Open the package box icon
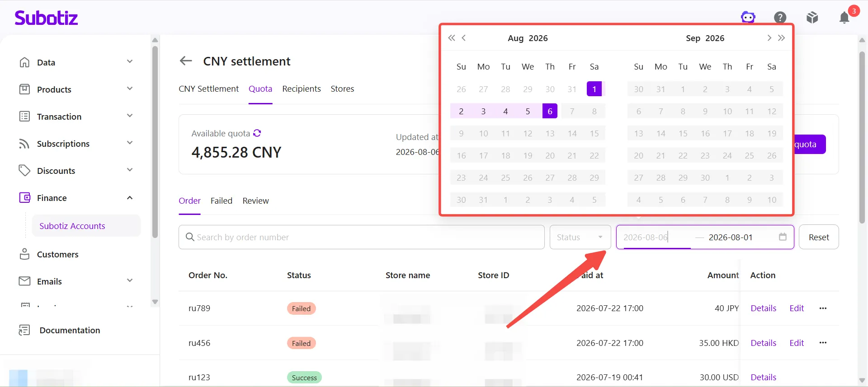The width and height of the screenshot is (868, 387). 812,17
